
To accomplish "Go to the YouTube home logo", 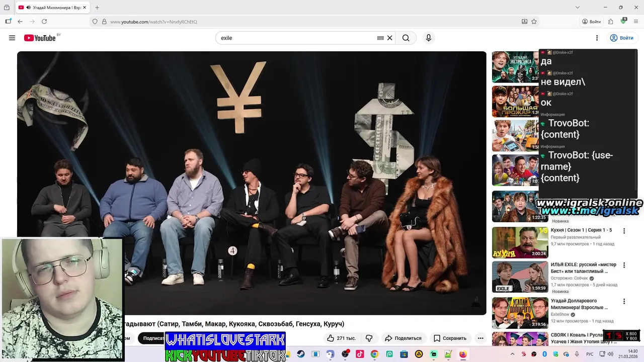I will point(40,38).
